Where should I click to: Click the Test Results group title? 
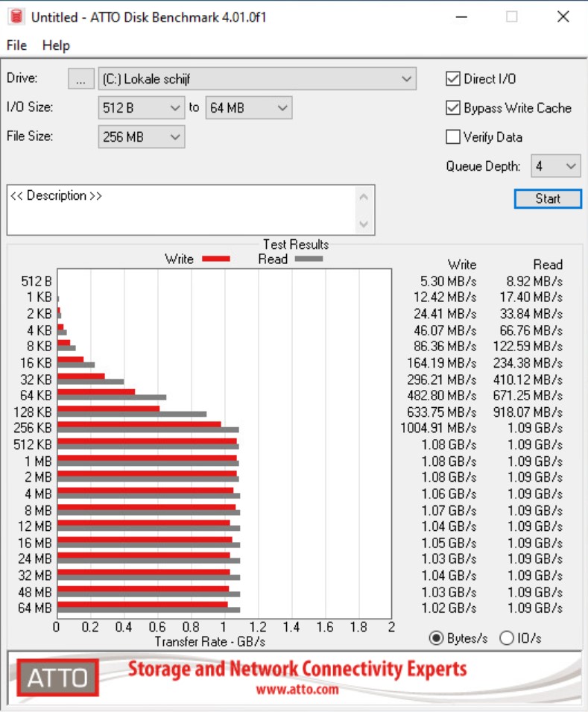(x=296, y=245)
